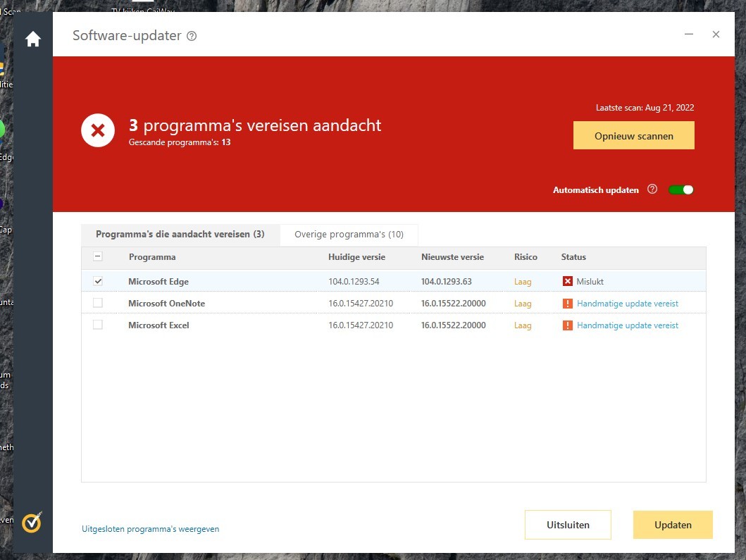Viewport: 746px width, 560px height.
Task: Check the Microsoft Excel checkbox
Action: (97, 325)
